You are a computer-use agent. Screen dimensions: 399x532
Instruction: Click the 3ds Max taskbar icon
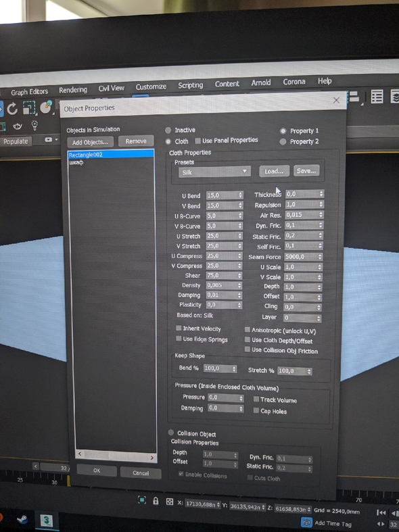tap(46, 521)
